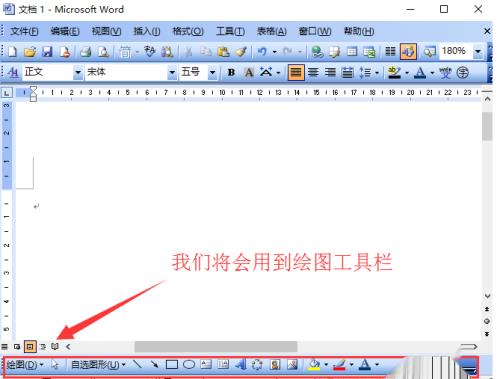Print the document with printer icon
Viewport: 500px width, 379px height.
point(86,52)
